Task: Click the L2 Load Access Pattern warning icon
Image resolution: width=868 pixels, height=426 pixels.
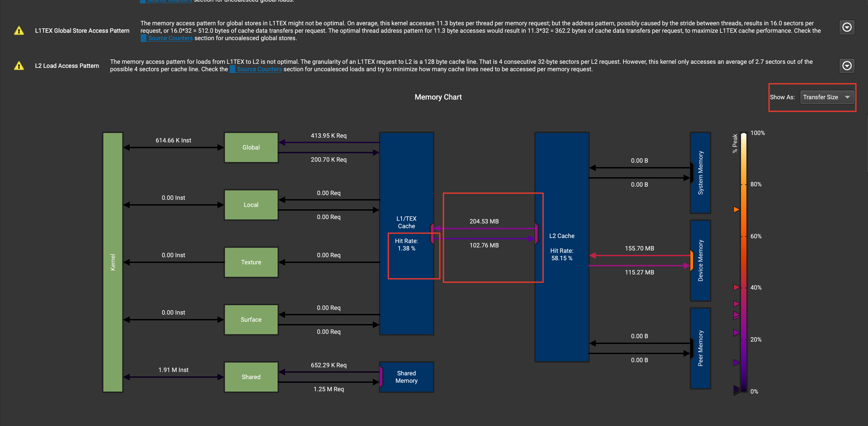Action: pos(19,65)
